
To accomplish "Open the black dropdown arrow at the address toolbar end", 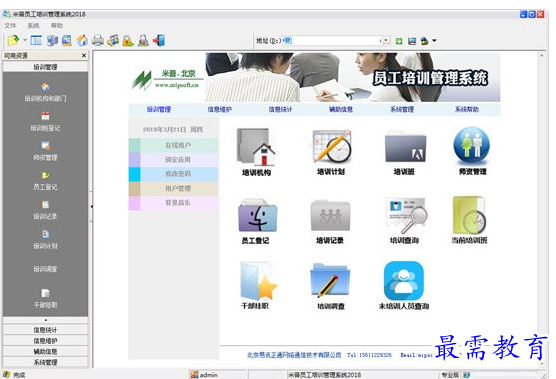I will coord(434,41).
